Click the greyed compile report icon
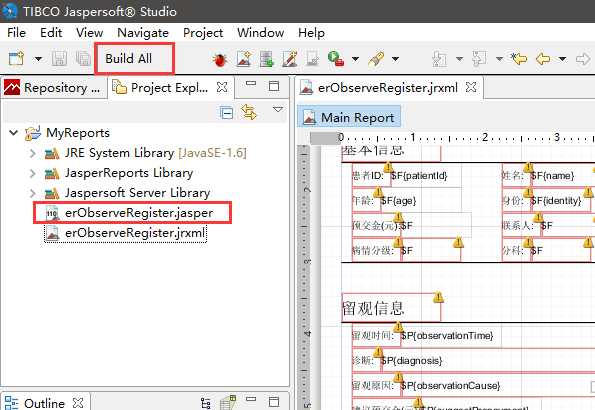 (313, 59)
